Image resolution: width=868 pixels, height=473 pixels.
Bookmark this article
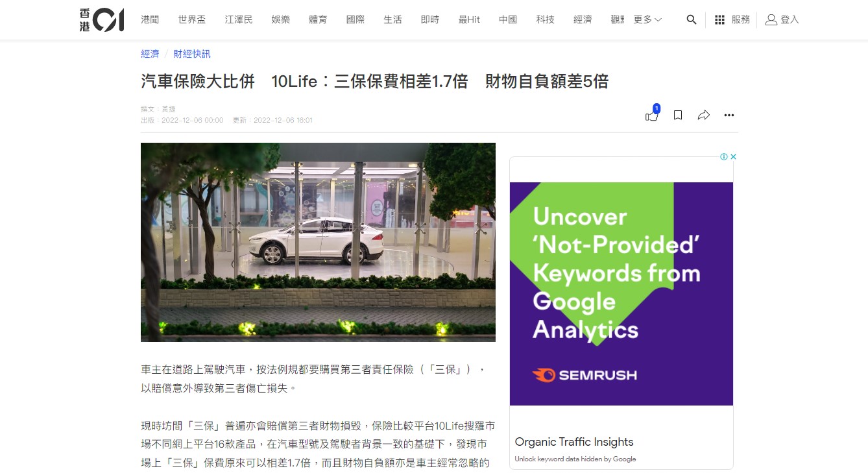678,115
